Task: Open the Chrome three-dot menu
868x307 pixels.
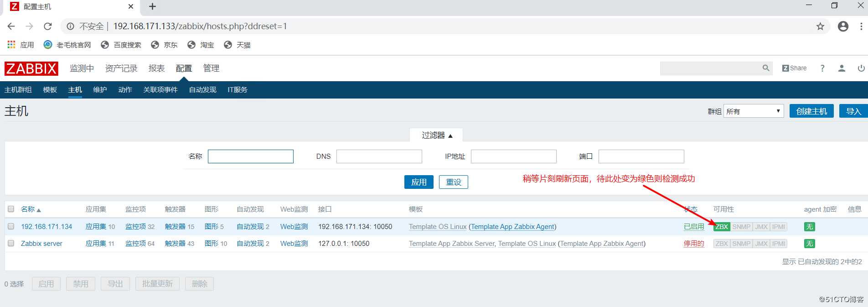Action: click(x=861, y=26)
